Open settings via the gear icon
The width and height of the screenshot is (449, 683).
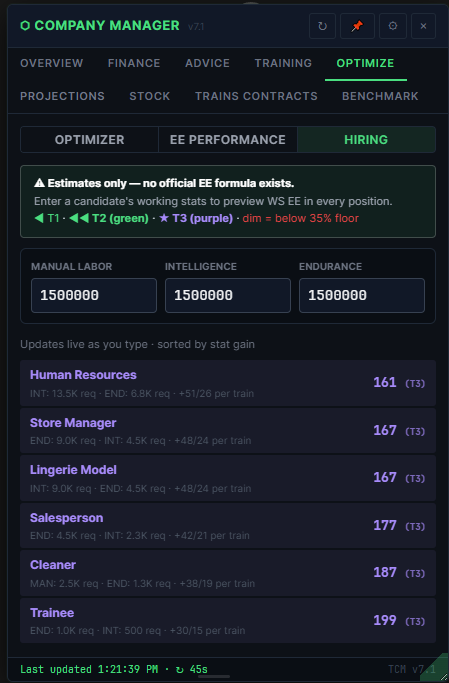point(393,26)
